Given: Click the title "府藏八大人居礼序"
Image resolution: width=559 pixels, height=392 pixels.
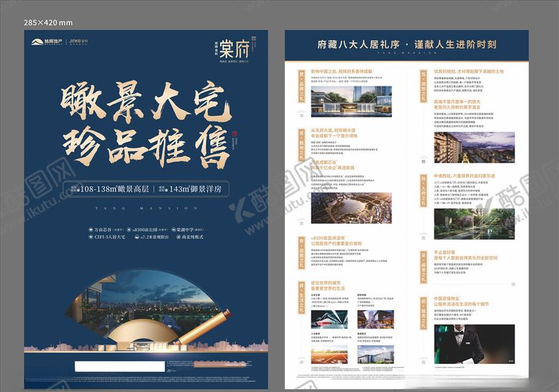Looking at the screenshot, I should (x=358, y=45).
